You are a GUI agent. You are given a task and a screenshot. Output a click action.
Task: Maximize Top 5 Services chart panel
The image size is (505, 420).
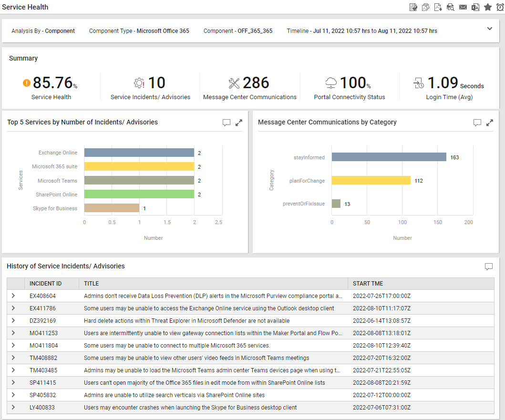coord(238,123)
